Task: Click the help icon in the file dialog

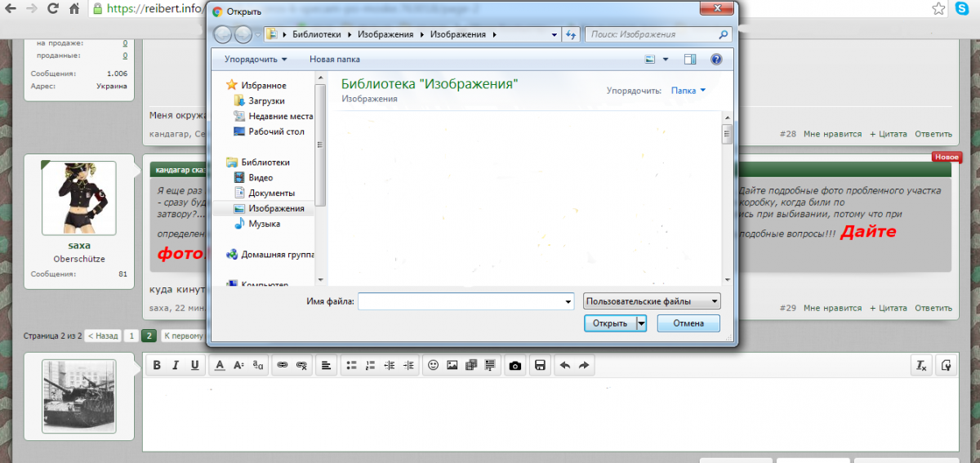Action: [x=716, y=60]
